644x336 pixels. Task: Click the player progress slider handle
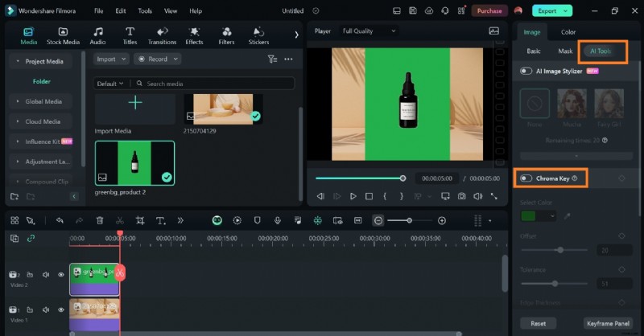click(x=403, y=178)
